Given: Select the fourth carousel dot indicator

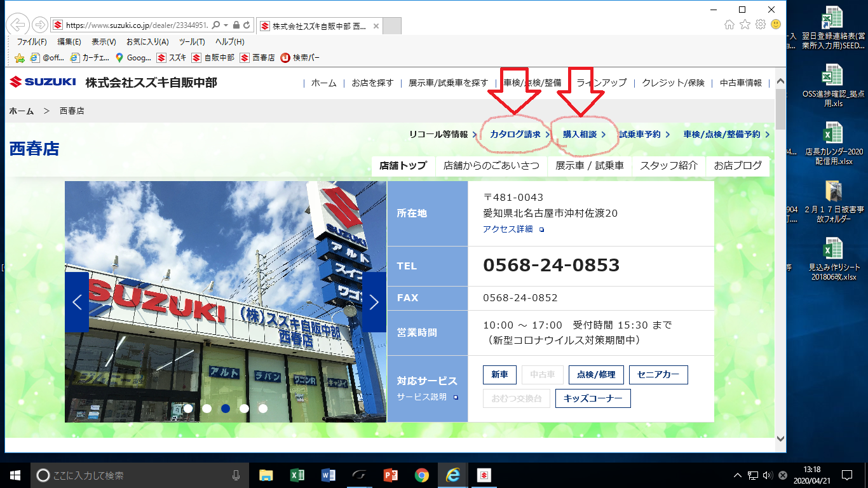Looking at the screenshot, I should [244, 409].
